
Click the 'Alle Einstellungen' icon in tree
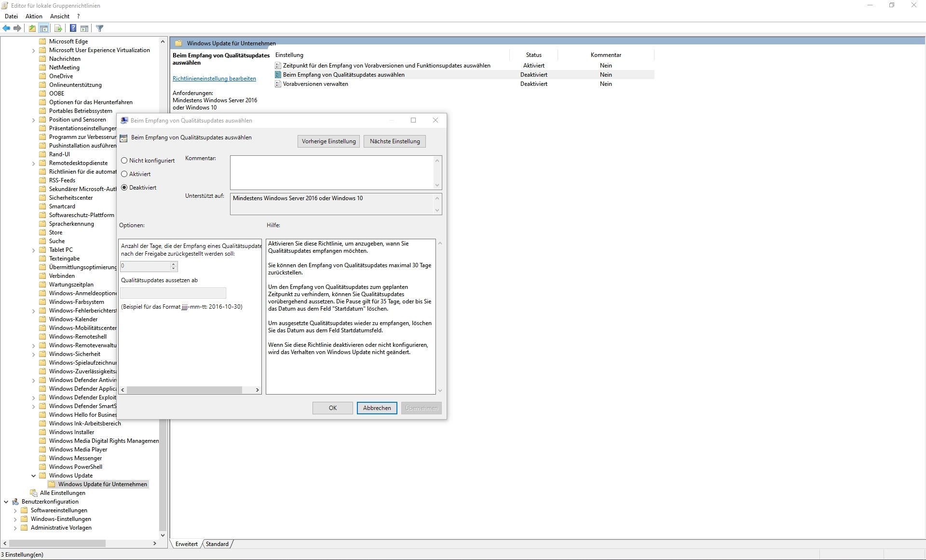click(x=33, y=493)
